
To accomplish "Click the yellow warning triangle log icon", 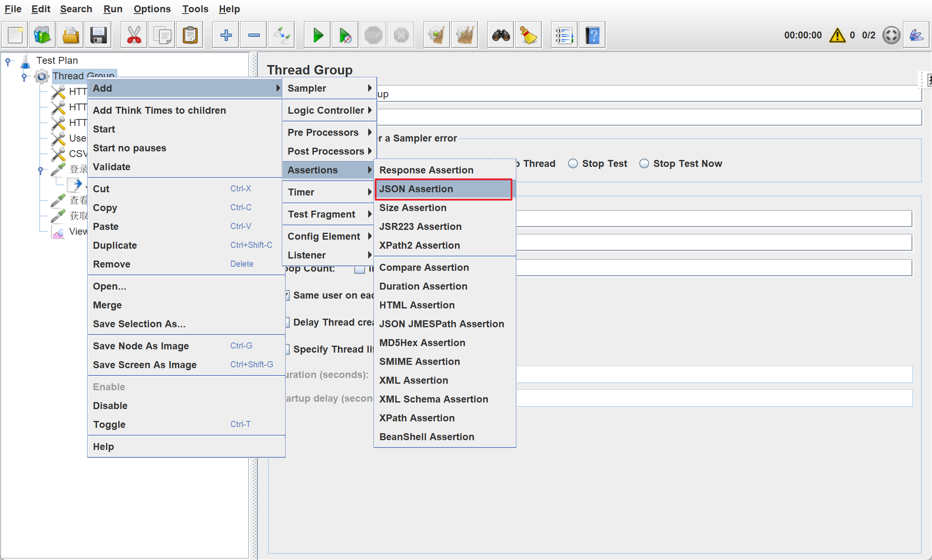I will pyautogui.click(x=837, y=36).
